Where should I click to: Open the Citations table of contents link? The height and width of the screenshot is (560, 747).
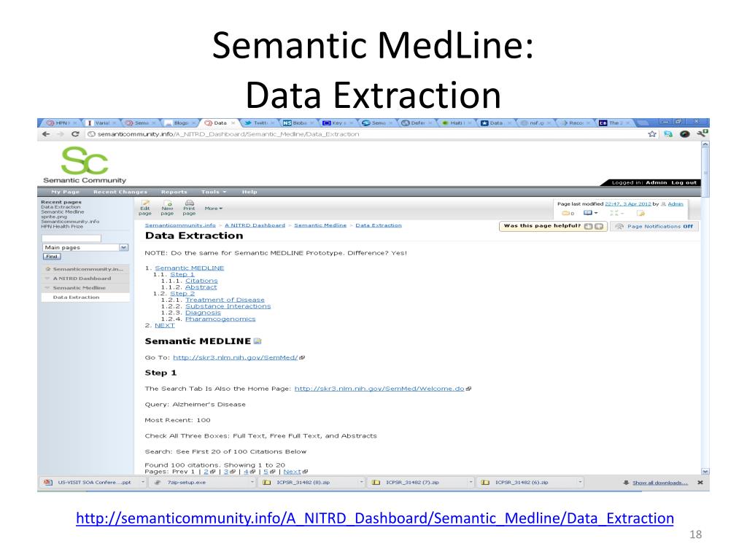click(201, 281)
